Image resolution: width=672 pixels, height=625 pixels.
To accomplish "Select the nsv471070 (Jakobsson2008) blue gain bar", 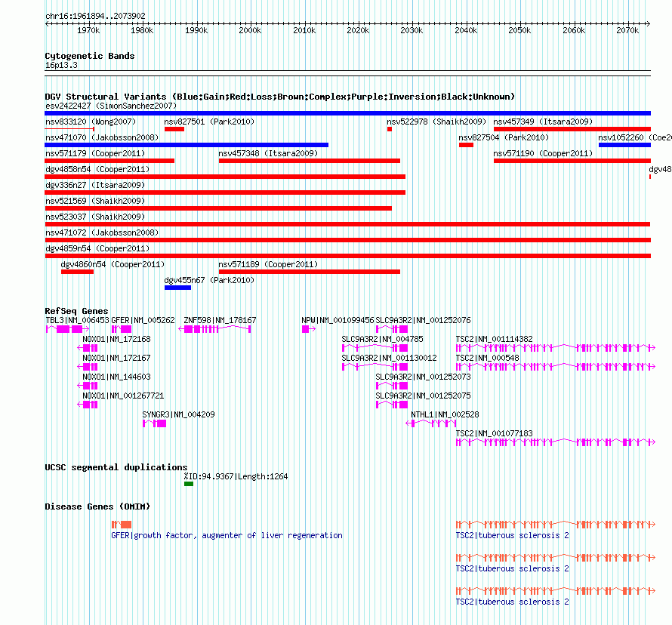I will pyautogui.click(x=186, y=145).
